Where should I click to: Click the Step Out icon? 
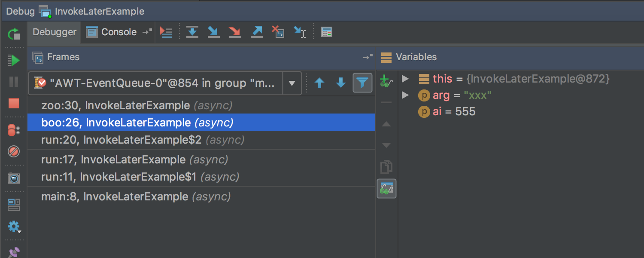(256, 32)
